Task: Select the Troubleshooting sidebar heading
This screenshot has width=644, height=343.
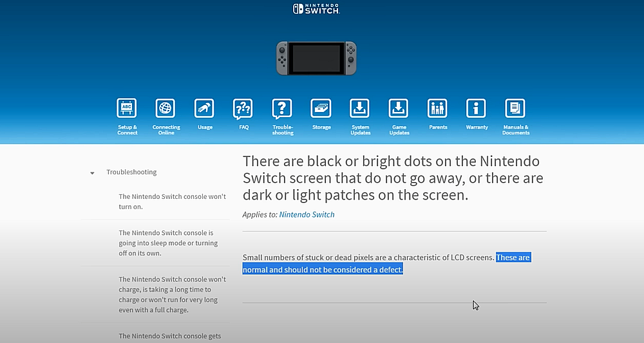Action: (131, 172)
